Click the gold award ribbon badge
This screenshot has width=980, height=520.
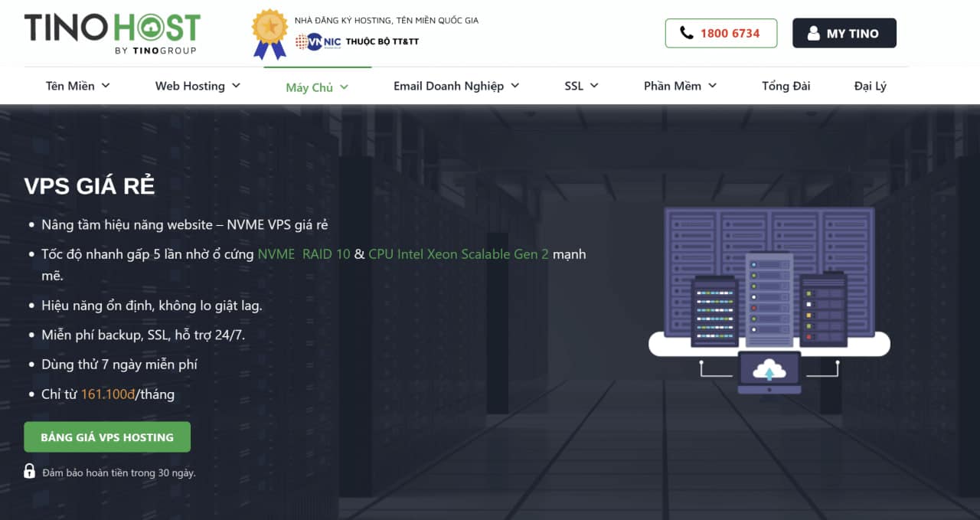(x=269, y=34)
